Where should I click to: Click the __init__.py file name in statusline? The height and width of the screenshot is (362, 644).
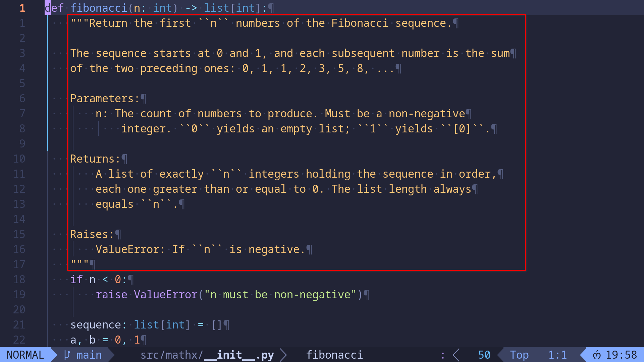coord(239,355)
